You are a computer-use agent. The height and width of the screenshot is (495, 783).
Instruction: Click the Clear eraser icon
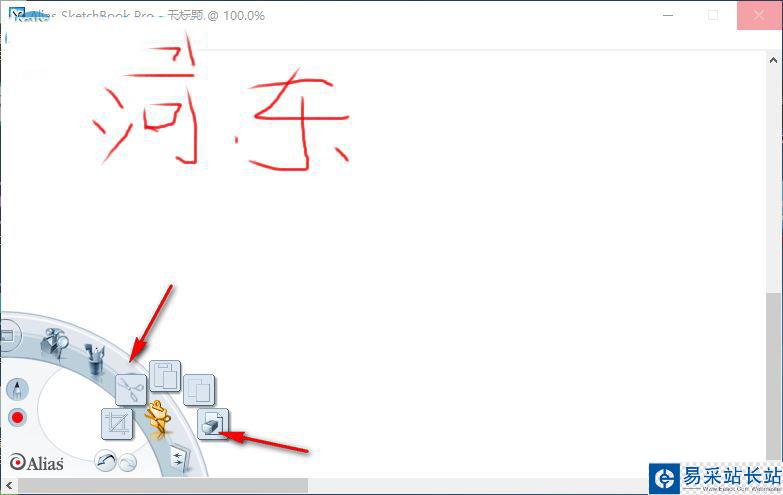213,424
